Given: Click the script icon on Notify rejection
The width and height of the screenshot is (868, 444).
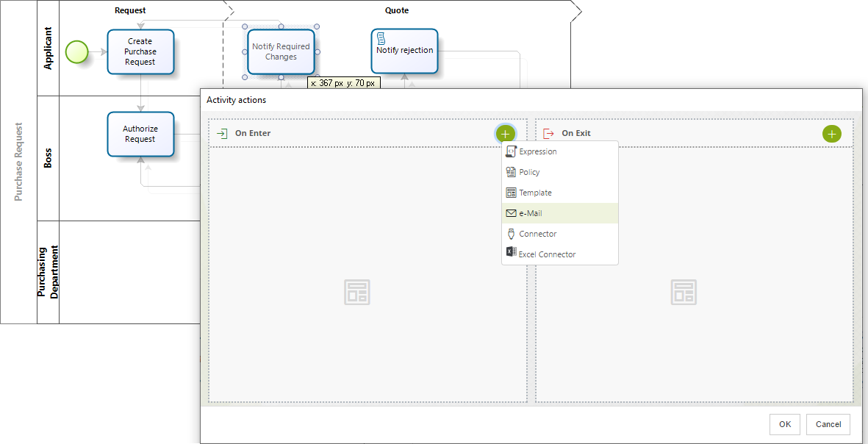Looking at the screenshot, I should coord(381,38).
